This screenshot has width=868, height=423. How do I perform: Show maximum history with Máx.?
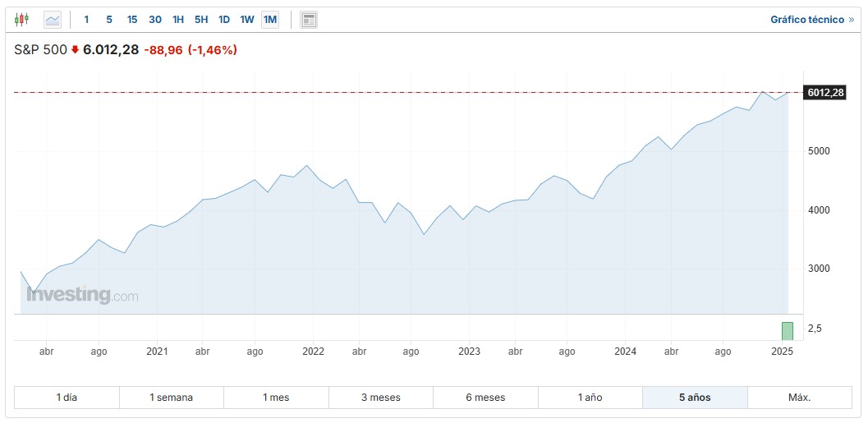click(x=800, y=398)
